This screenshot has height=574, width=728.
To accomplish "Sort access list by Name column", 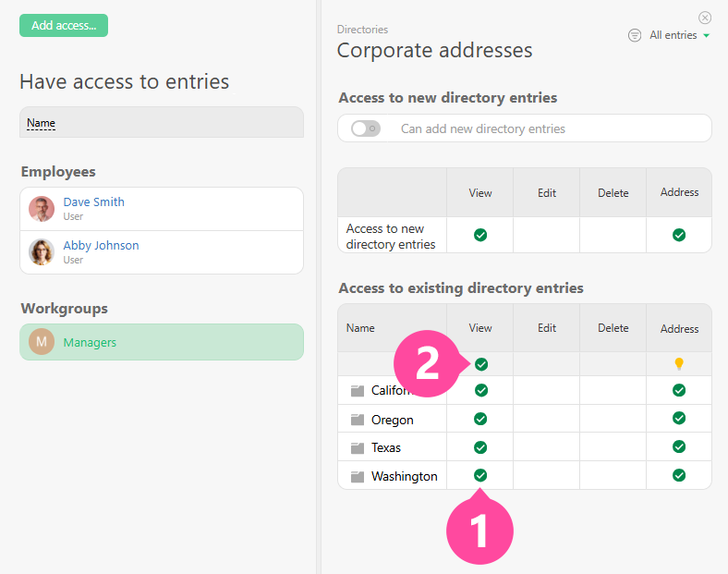I will tap(41, 123).
